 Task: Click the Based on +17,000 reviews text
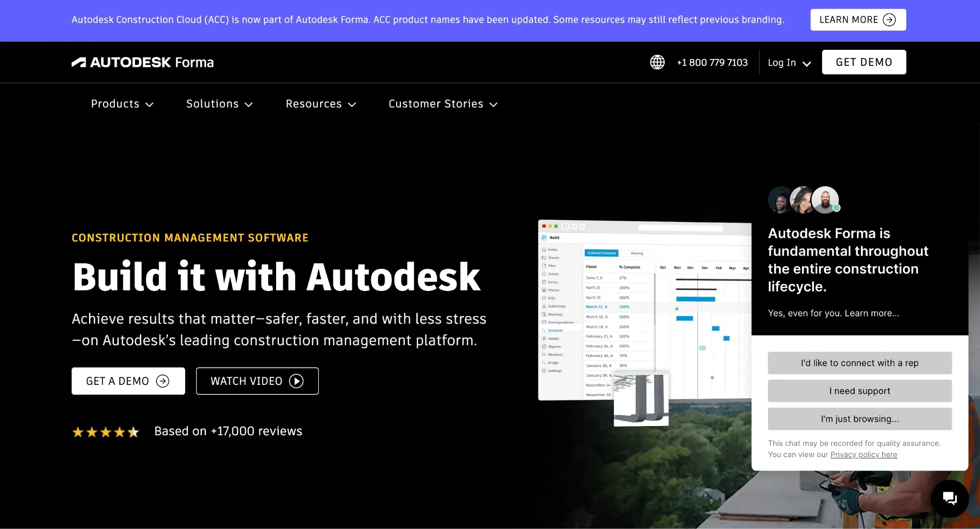click(x=228, y=431)
